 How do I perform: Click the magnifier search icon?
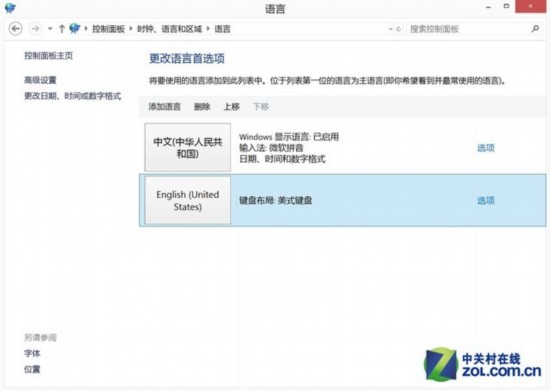coord(535,29)
